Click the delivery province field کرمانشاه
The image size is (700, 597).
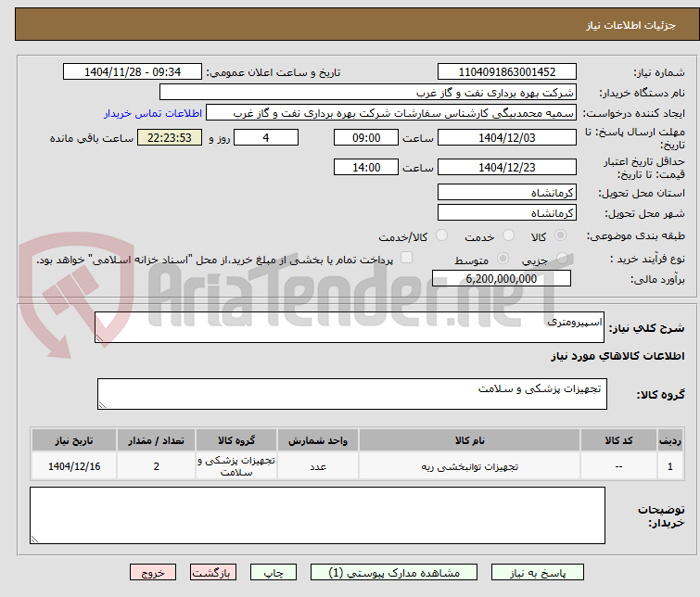tap(507, 193)
